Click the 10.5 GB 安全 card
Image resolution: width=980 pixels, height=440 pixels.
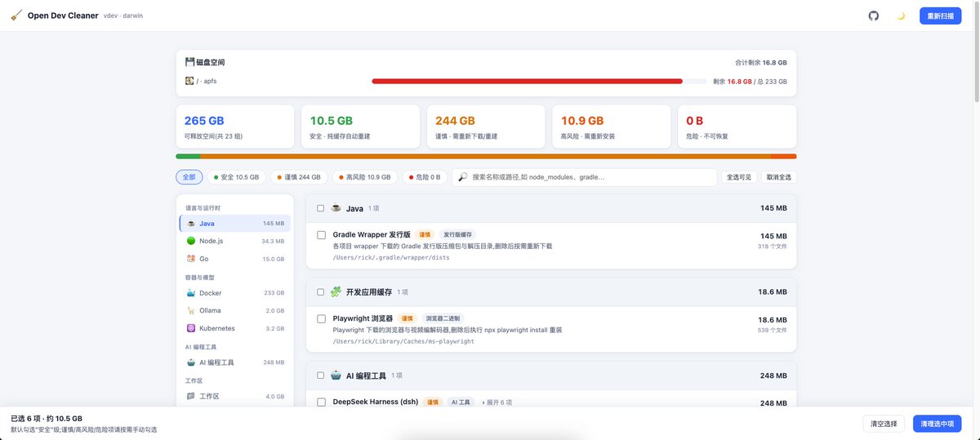point(361,127)
